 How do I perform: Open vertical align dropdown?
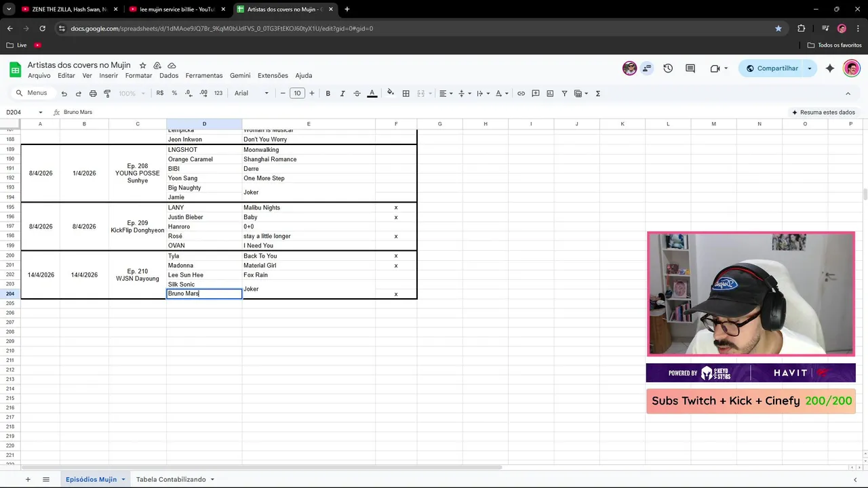tap(464, 94)
